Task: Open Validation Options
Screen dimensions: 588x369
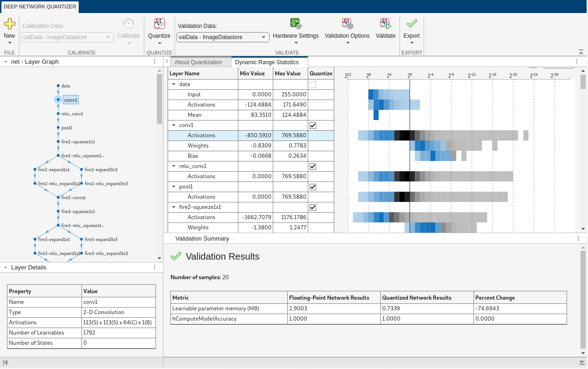Action: tap(347, 24)
